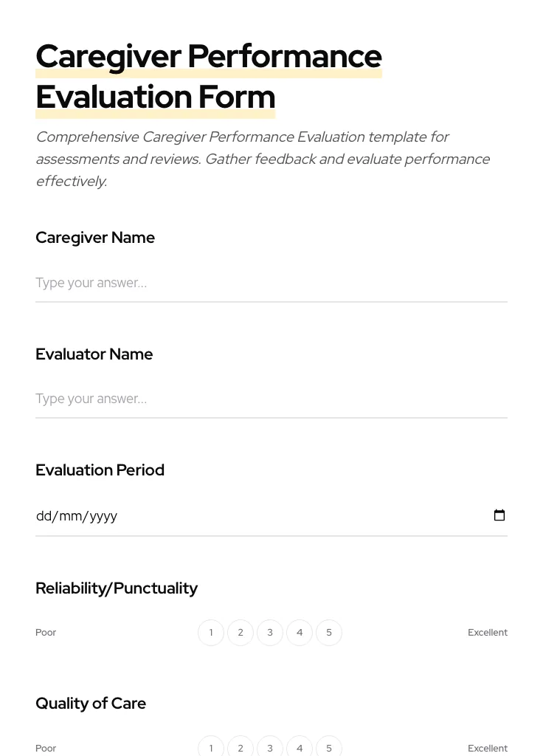Select rating 3 for Reliability/Punctuality

tap(270, 633)
